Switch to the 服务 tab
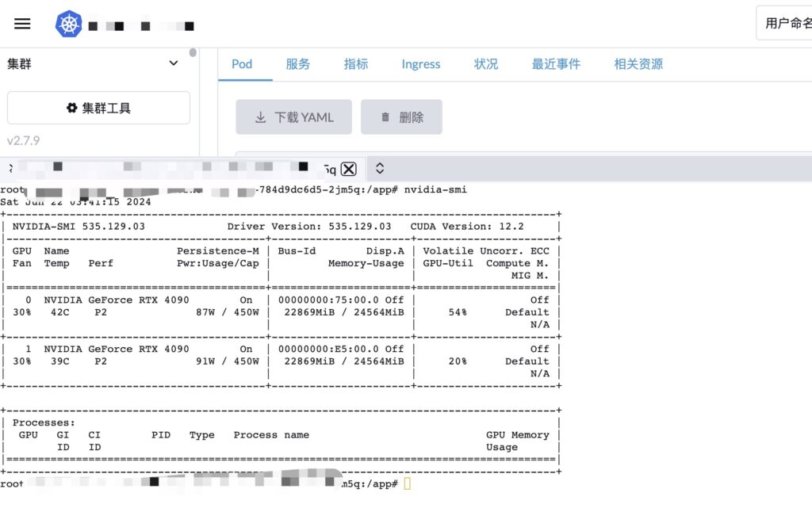812x508 pixels. click(x=298, y=64)
